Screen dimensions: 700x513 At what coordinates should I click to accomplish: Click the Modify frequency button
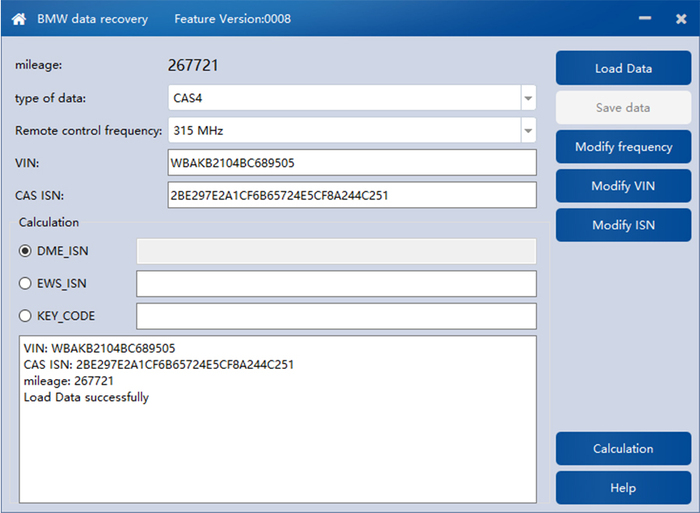[x=623, y=147]
